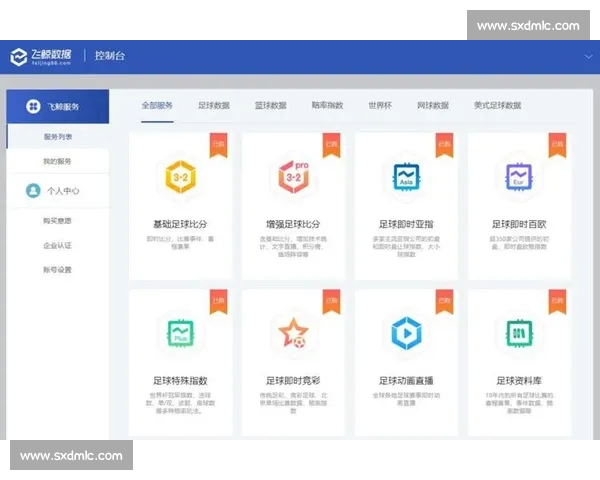Open the 基础足球比分 service title
The height and width of the screenshot is (480, 600).
pos(180,224)
